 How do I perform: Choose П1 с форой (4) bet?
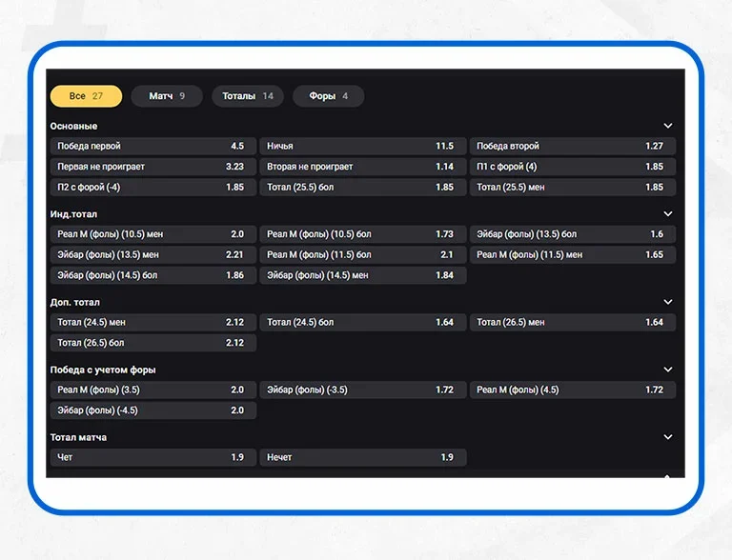[x=573, y=167]
